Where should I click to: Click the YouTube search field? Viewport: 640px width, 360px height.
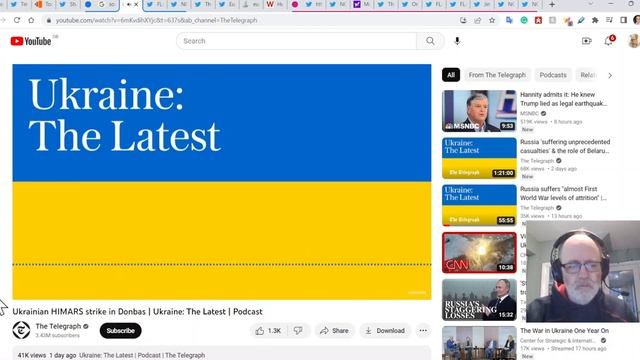296,41
